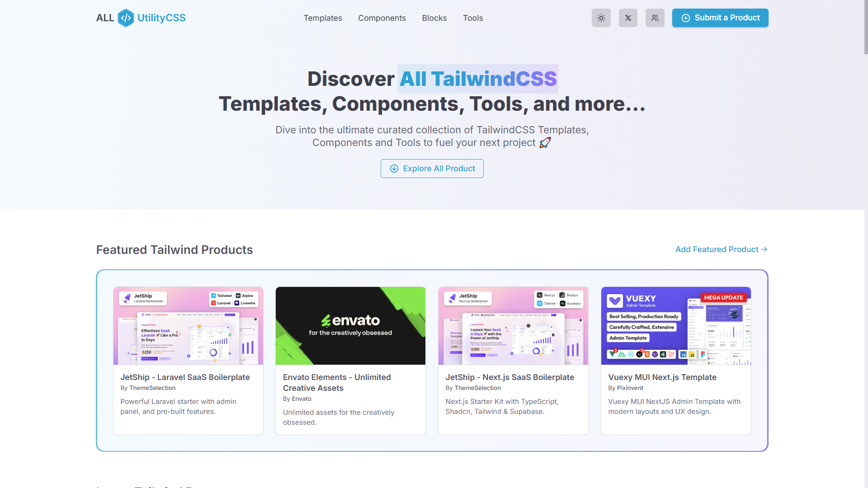Click the highlighted 'All TailwindCSS' heading text
This screenshot has height=488, width=868.
pos(478,79)
